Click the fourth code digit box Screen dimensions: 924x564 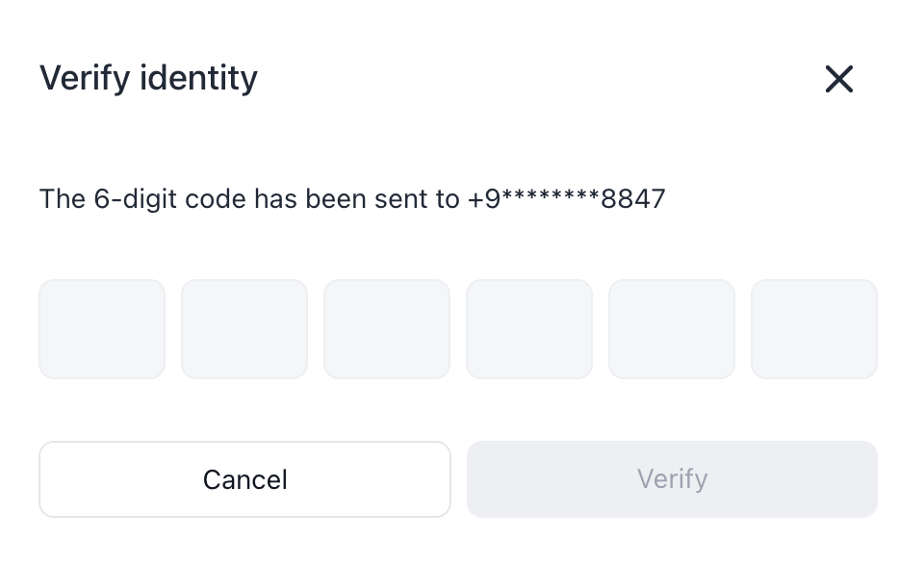[529, 329]
